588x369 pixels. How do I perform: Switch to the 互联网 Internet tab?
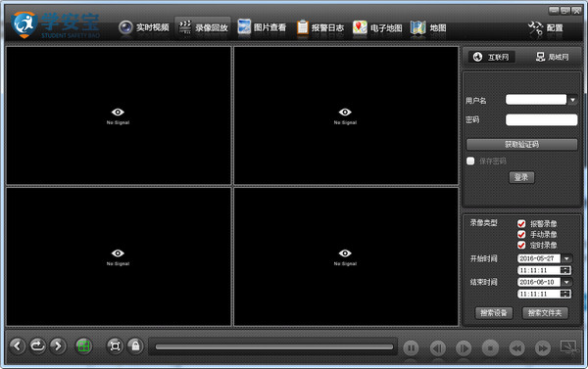pos(491,57)
